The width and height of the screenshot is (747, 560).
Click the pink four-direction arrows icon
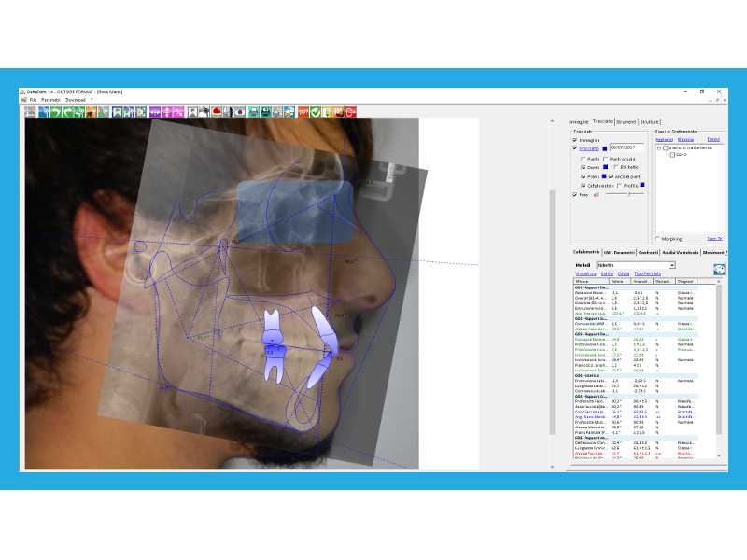tap(166, 112)
